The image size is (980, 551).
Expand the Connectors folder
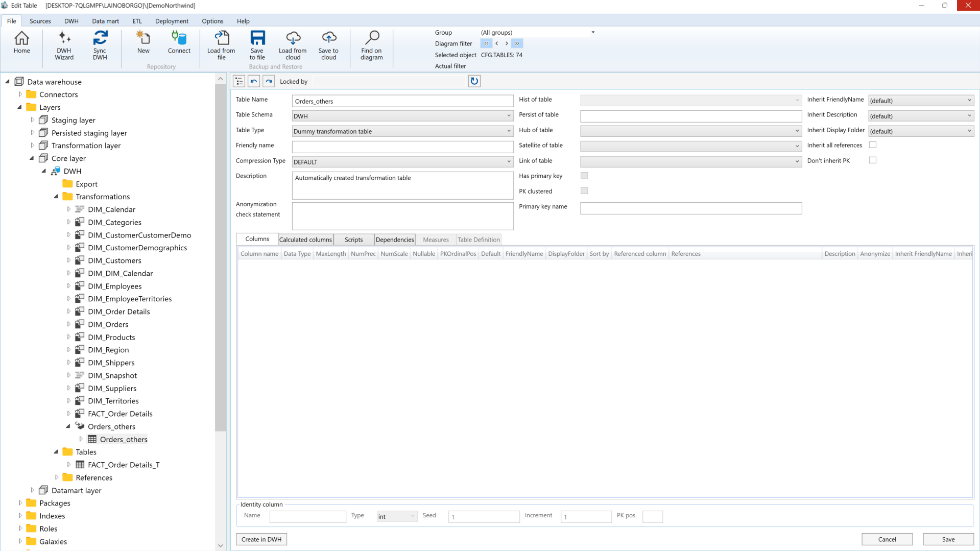20,94
